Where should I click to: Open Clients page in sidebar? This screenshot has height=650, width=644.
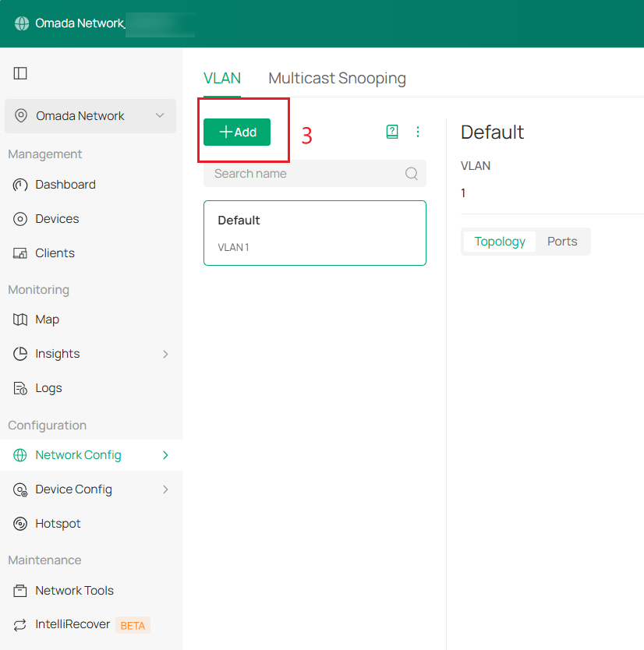[55, 253]
